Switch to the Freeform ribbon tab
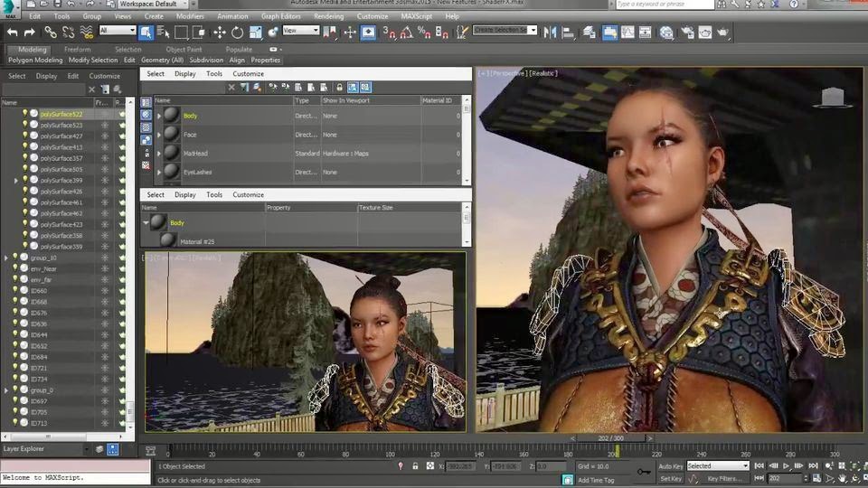 (x=77, y=50)
